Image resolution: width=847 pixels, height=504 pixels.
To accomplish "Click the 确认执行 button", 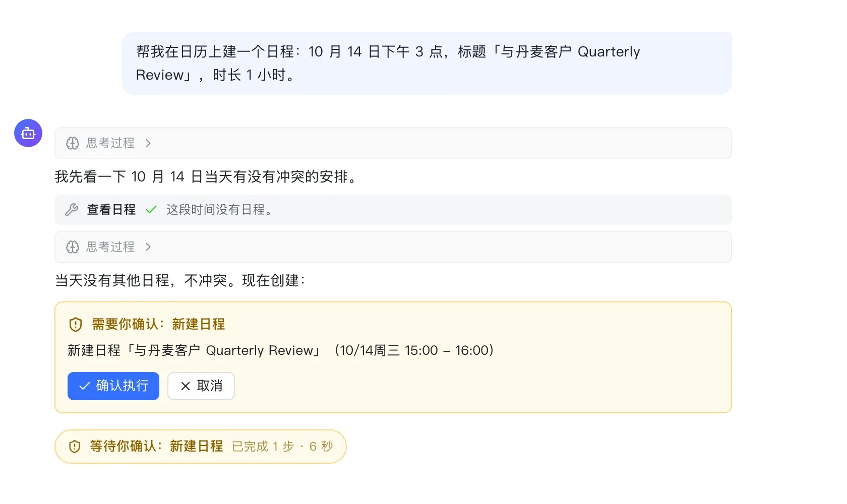I will (x=113, y=386).
